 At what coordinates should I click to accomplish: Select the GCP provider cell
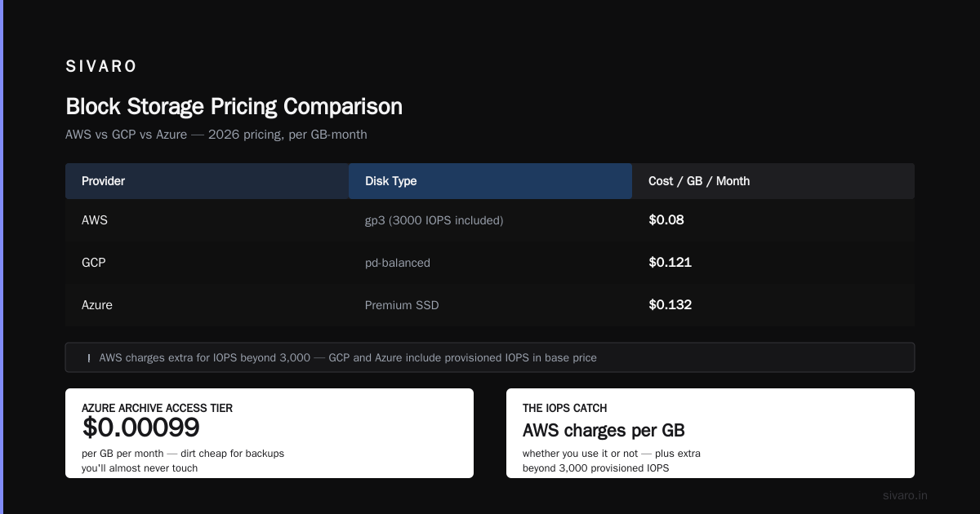point(94,263)
